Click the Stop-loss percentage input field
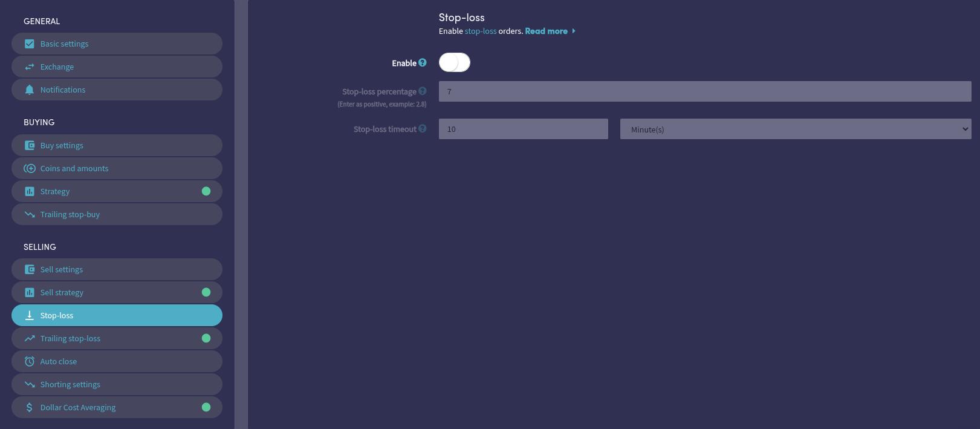This screenshot has height=429, width=980. (704, 91)
